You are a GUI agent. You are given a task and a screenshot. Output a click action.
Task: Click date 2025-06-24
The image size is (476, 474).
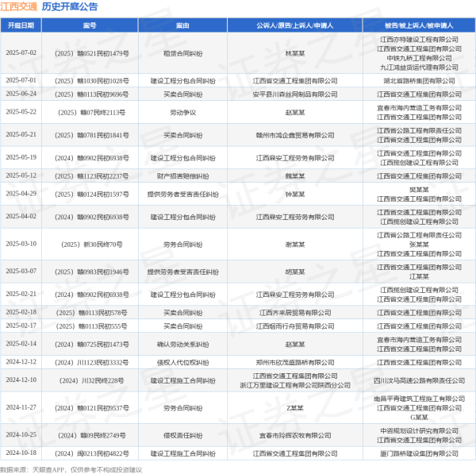[x=21, y=94]
